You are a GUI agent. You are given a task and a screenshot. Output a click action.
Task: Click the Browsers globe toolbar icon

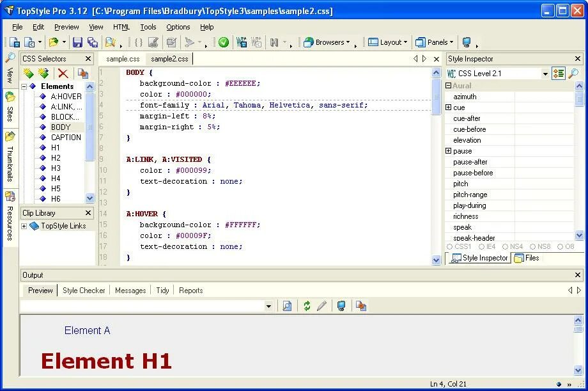(x=309, y=42)
